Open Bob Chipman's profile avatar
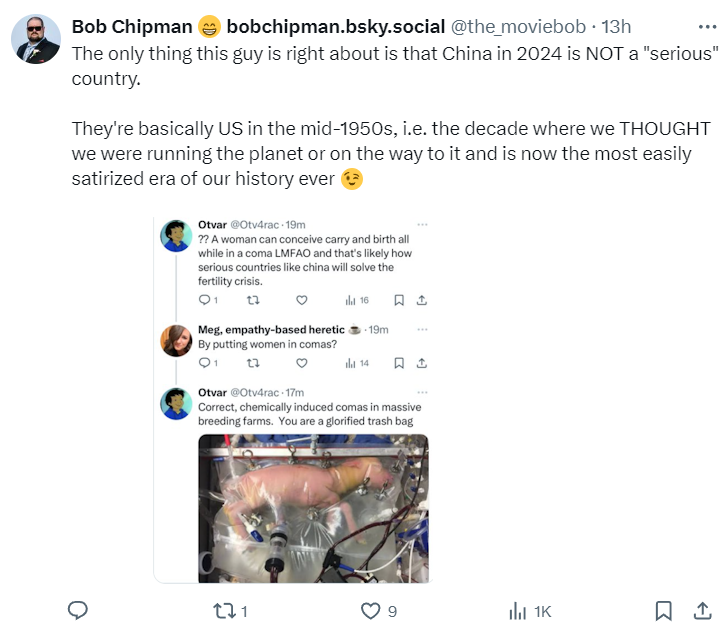 [x=37, y=39]
